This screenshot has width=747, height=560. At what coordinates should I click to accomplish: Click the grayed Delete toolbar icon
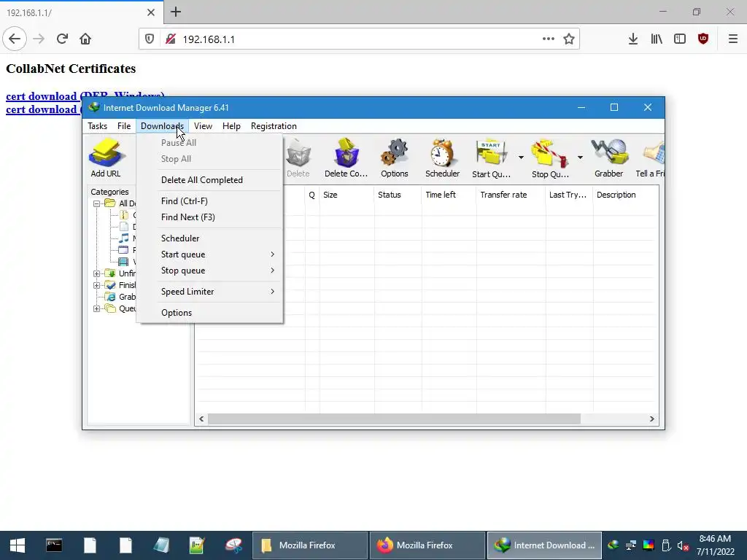(298, 158)
